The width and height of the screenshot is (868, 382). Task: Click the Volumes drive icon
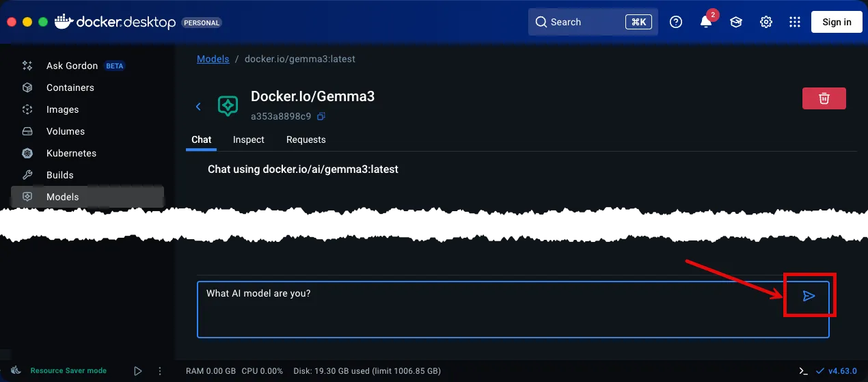(x=27, y=131)
